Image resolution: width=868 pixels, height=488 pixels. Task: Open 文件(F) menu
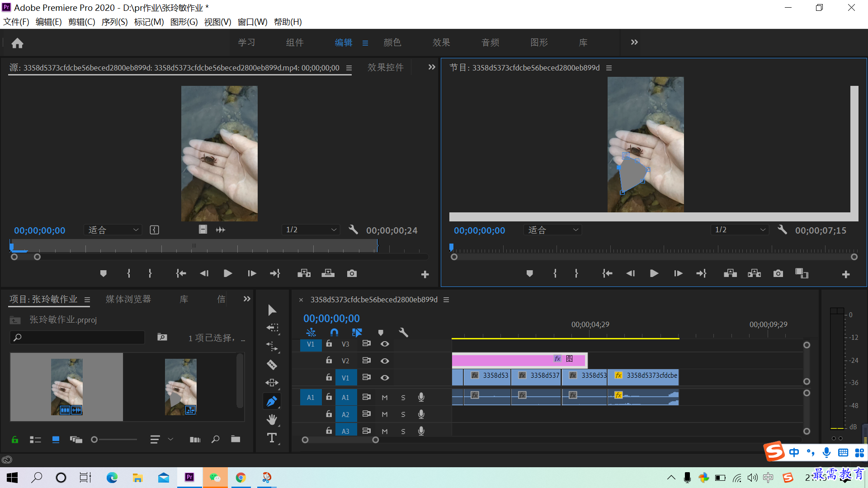click(16, 22)
